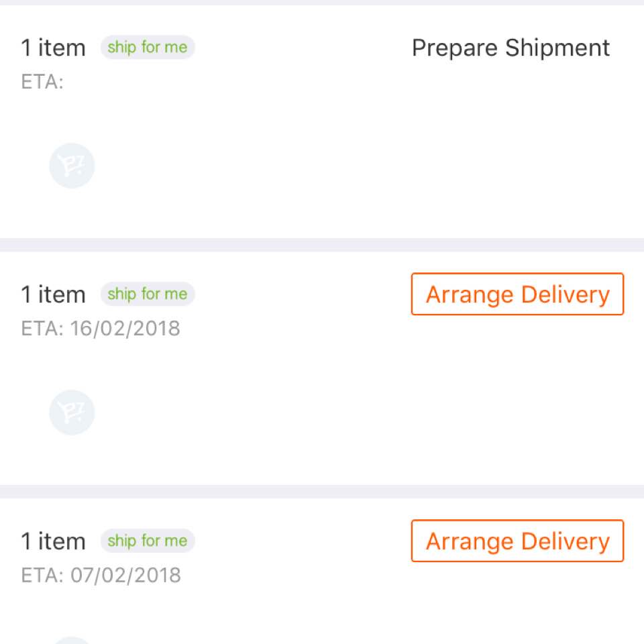This screenshot has height=644, width=644.
Task: Open the Prepare Shipment status label
Action: tap(511, 48)
